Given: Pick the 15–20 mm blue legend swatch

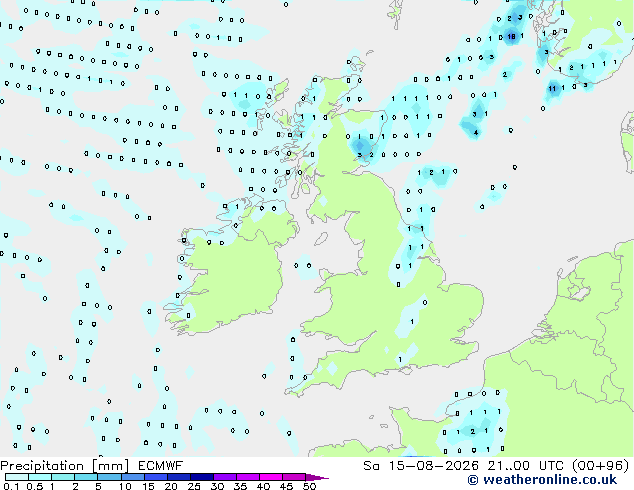Looking at the screenshot, I should tap(155, 477).
